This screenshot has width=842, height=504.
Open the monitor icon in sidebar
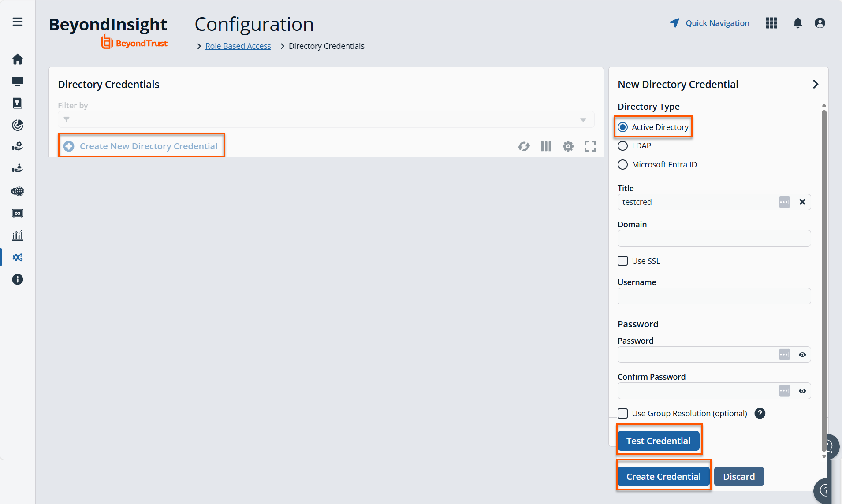[18, 81]
